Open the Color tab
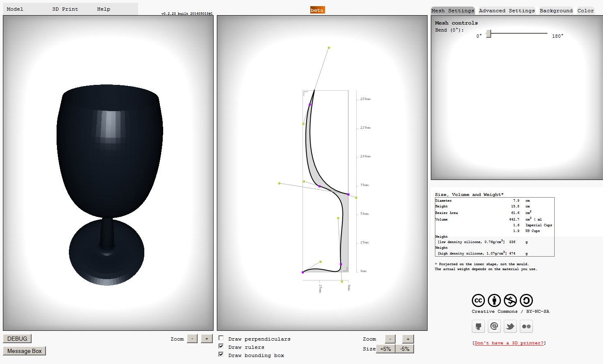Viewport: 603px width, 364px height. 585,11
